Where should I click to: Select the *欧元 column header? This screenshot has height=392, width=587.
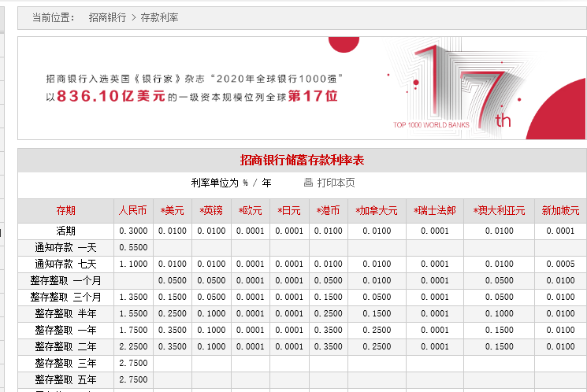pos(250,211)
